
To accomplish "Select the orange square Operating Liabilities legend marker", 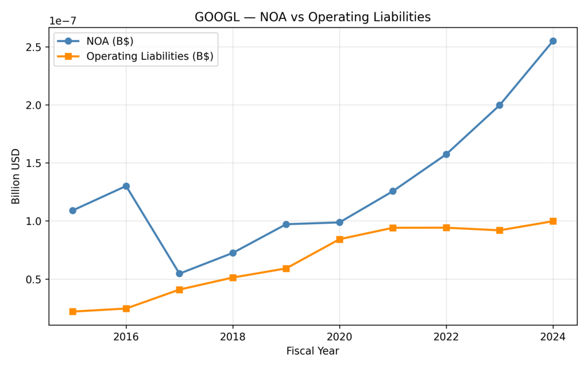I will pos(69,56).
